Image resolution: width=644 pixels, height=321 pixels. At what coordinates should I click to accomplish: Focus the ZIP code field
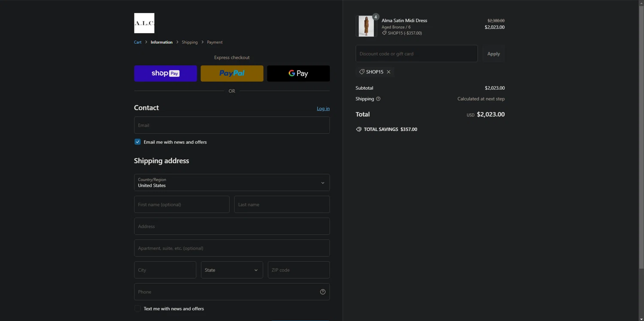click(x=299, y=270)
